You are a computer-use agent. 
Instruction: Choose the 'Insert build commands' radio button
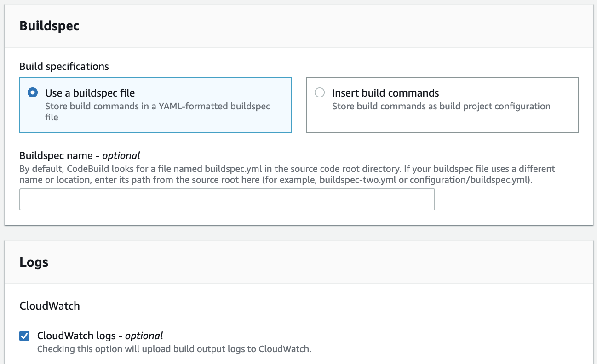(319, 93)
